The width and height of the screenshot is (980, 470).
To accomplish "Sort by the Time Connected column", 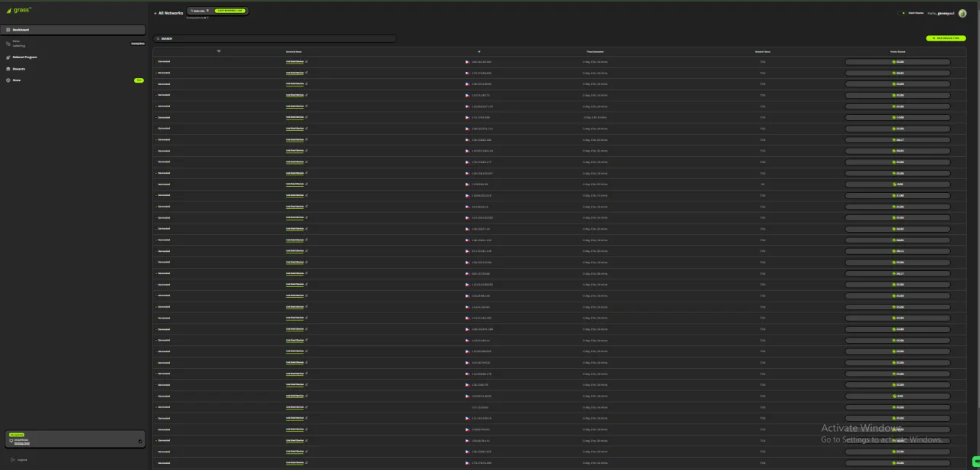I will [x=595, y=51].
